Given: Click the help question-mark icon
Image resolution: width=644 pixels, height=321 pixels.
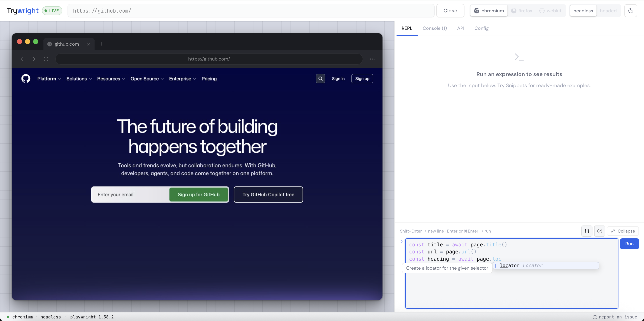Looking at the screenshot, I should tap(600, 231).
